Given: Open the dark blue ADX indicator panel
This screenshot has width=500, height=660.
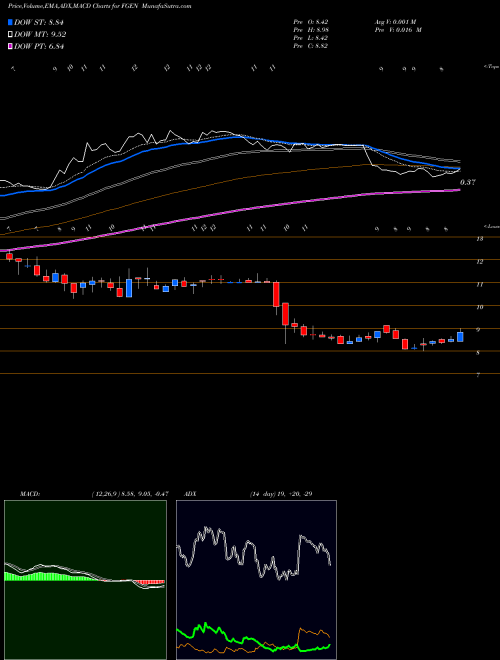Looking at the screenshot, I should (x=256, y=580).
